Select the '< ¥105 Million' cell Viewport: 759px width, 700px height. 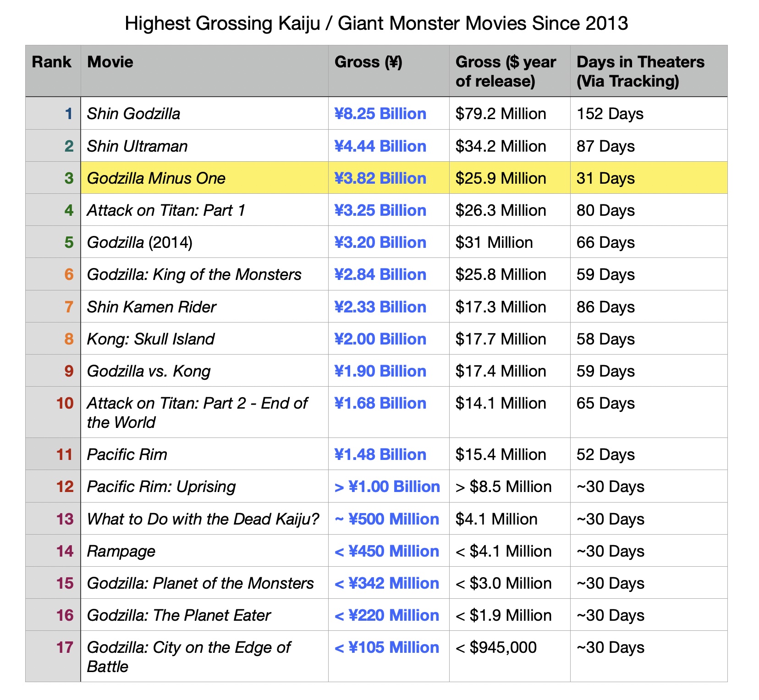(389, 656)
